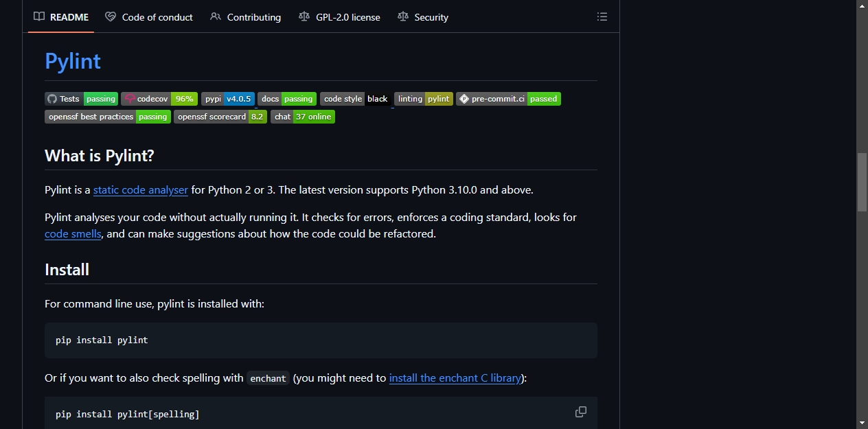Click the Code of conduct heart icon
The width and height of the screenshot is (868, 429).
click(111, 17)
